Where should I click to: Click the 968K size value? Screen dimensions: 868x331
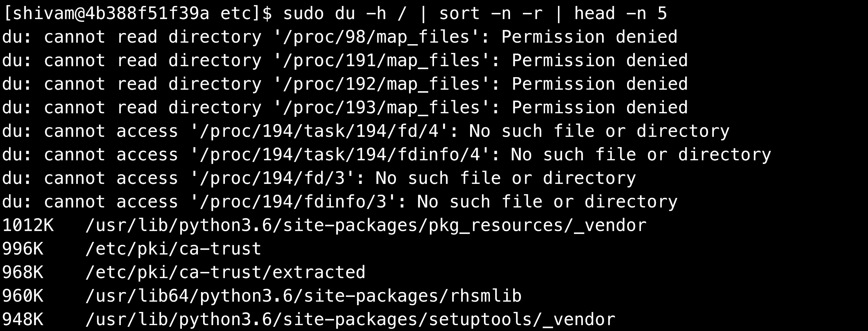(x=23, y=272)
